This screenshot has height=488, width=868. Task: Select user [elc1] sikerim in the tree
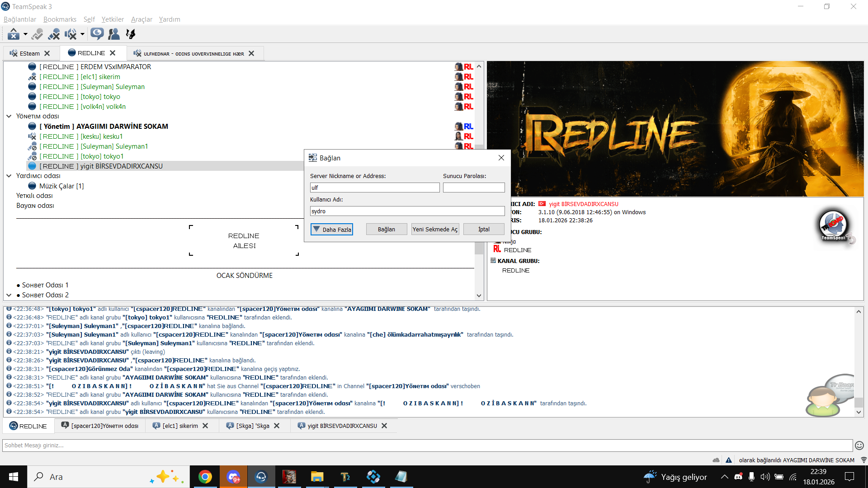80,77
